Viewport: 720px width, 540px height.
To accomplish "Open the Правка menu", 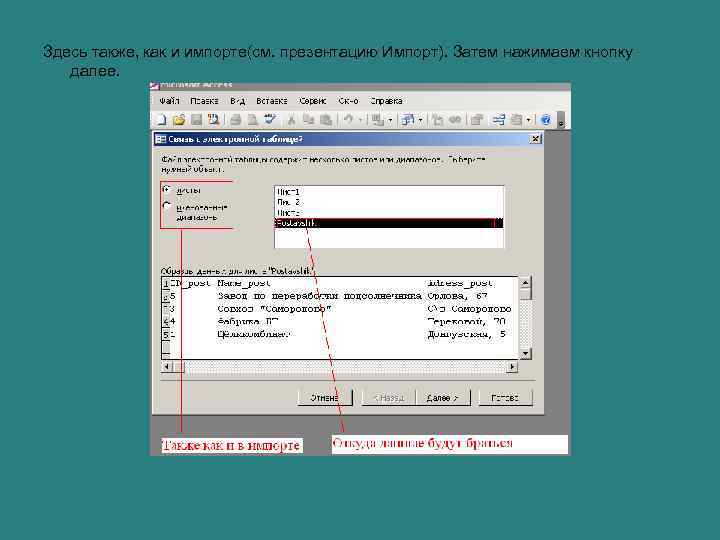I will (204, 101).
